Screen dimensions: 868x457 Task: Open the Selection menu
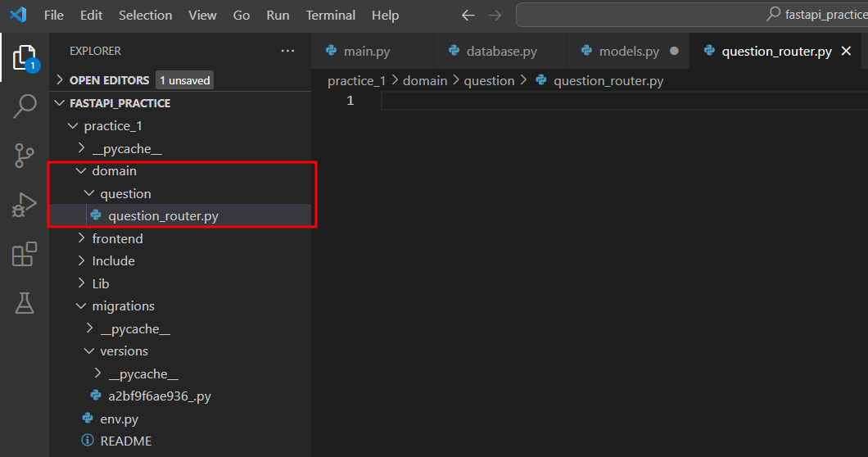146,15
